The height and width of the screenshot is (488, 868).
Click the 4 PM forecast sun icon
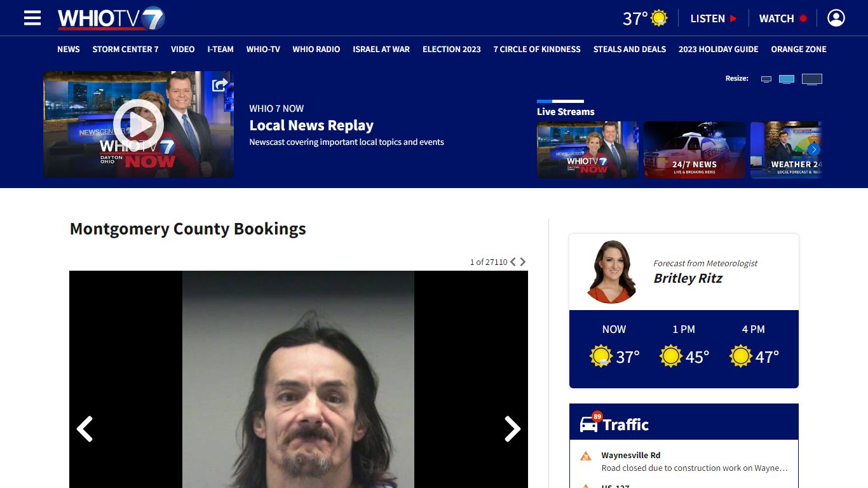741,356
